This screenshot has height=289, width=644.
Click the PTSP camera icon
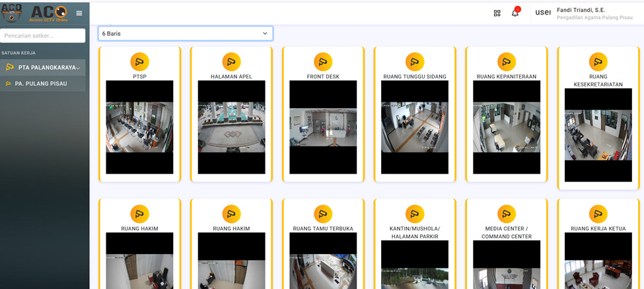click(139, 62)
